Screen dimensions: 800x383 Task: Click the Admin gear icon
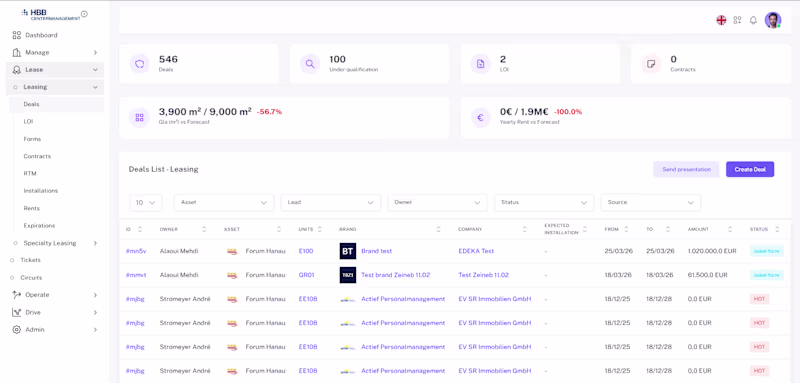pos(16,329)
